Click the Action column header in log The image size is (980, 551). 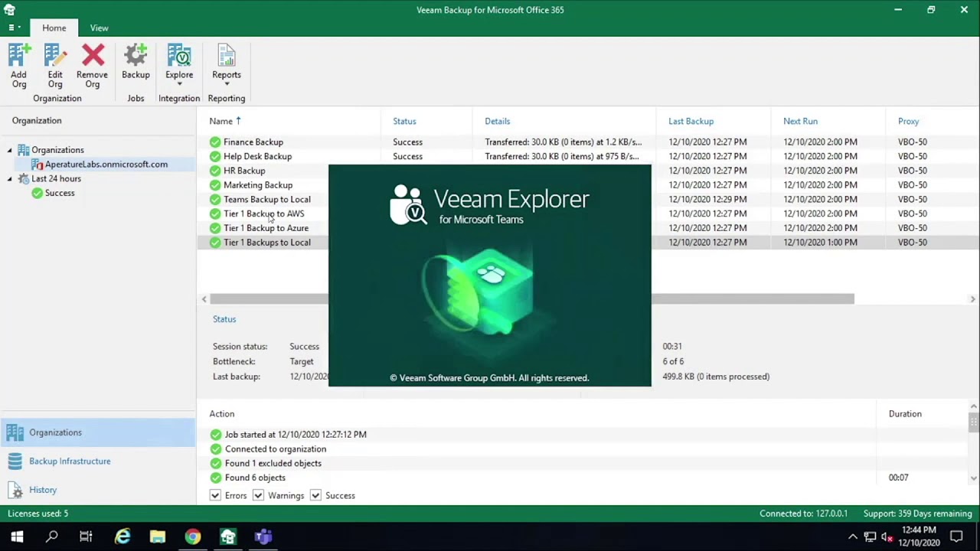click(222, 414)
